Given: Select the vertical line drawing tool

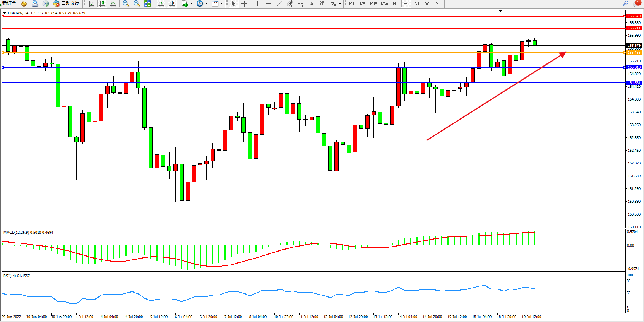Looking at the screenshot, I should coord(257,3).
